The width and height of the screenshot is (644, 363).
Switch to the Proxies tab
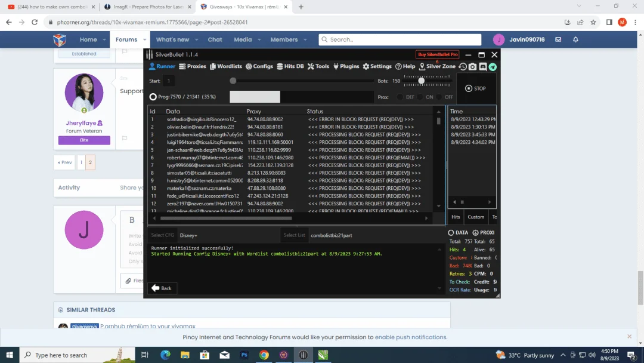click(193, 66)
